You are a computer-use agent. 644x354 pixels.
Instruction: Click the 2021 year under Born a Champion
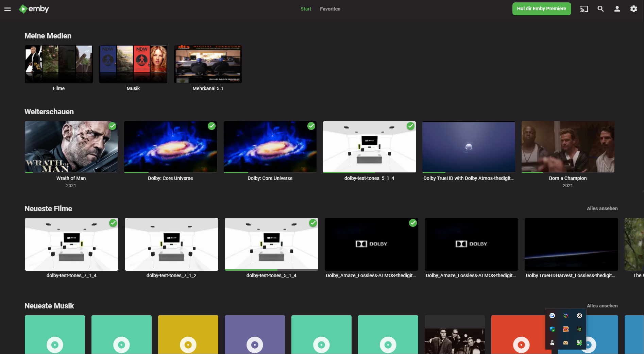[568, 185]
